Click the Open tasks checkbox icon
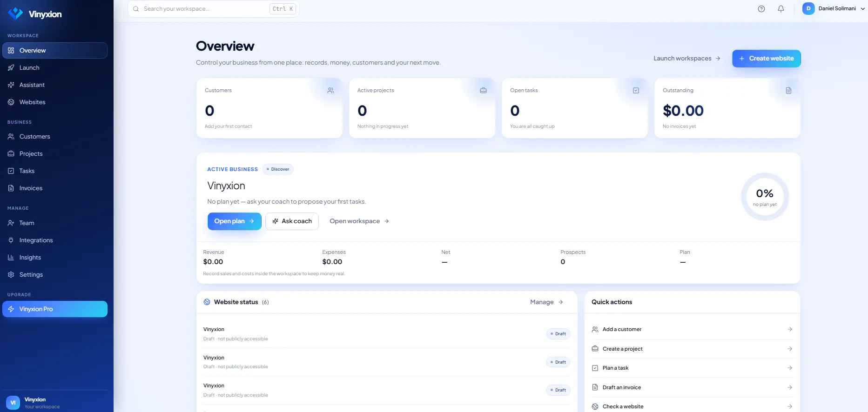Image resolution: width=868 pixels, height=412 pixels. pyautogui.click(x=636, y=91)
